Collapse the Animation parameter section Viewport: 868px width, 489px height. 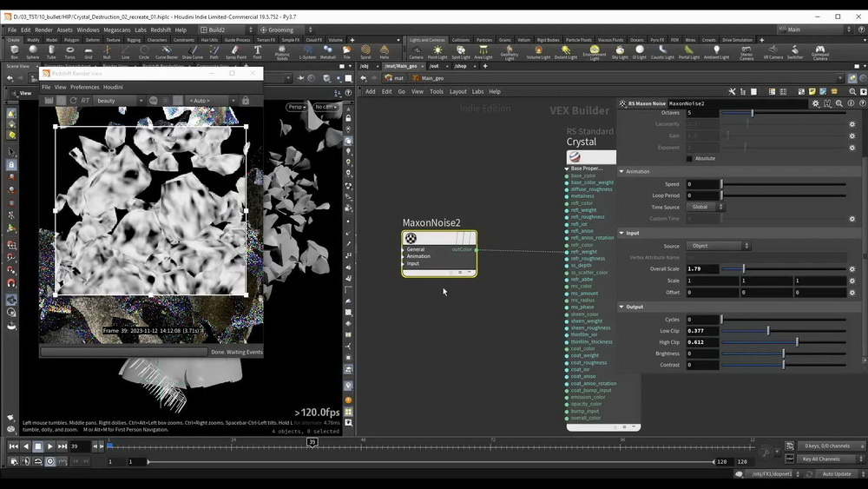621,172
